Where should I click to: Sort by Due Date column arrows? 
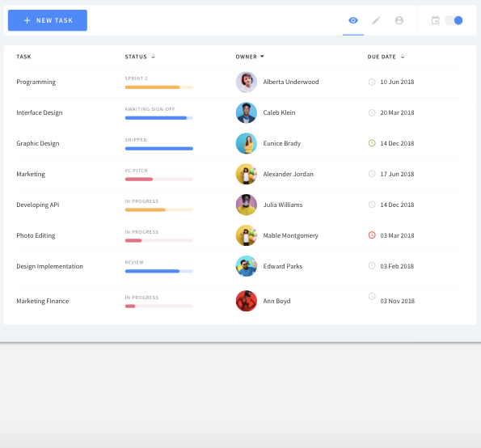[x=403, y=57]
